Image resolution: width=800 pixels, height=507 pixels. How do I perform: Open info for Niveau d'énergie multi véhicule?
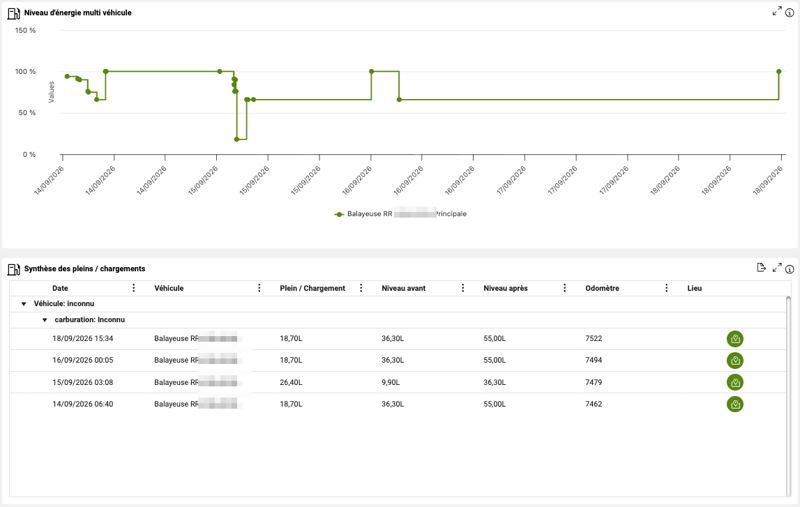click(x=789, y=12)
